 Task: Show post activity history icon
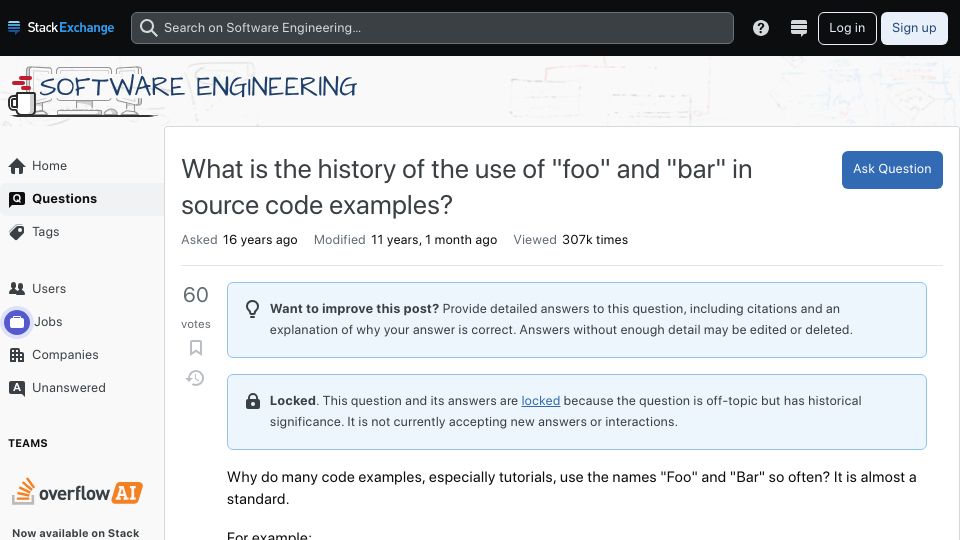pos(195,378)
